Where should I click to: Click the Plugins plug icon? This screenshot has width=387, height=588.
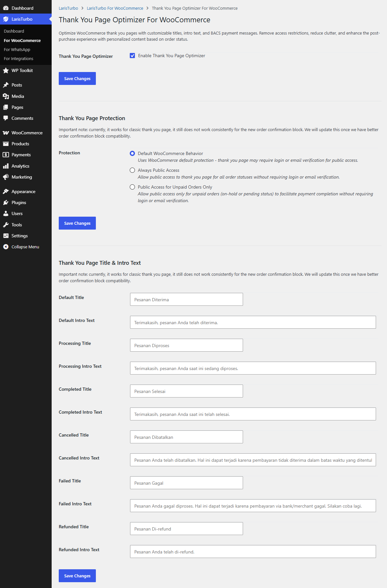[6, 202]
